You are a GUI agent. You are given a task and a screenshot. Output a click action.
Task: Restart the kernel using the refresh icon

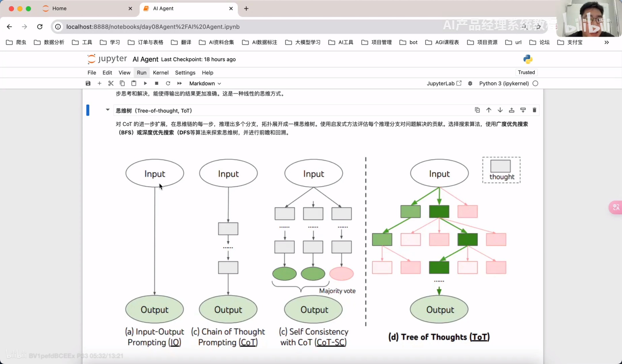(168, 84)
